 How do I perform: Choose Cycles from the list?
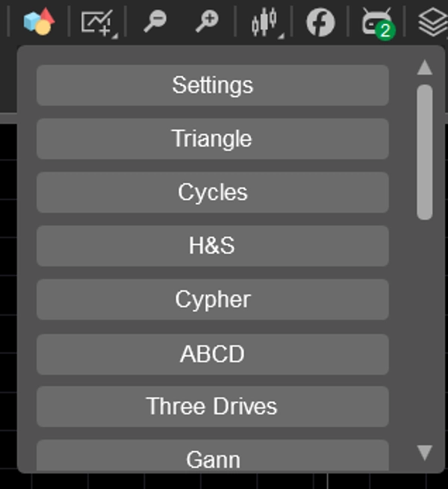coord(212,193)
